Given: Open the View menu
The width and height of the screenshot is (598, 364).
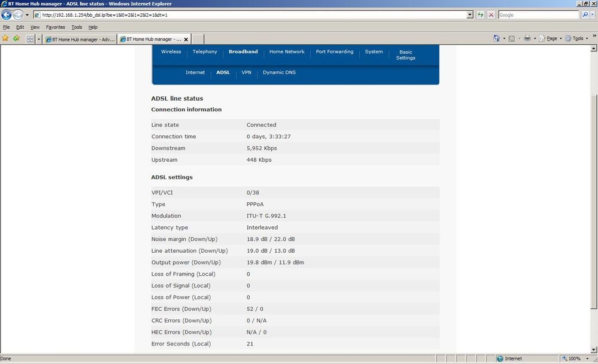Looking at the screenshot, I should pos(35,27).
